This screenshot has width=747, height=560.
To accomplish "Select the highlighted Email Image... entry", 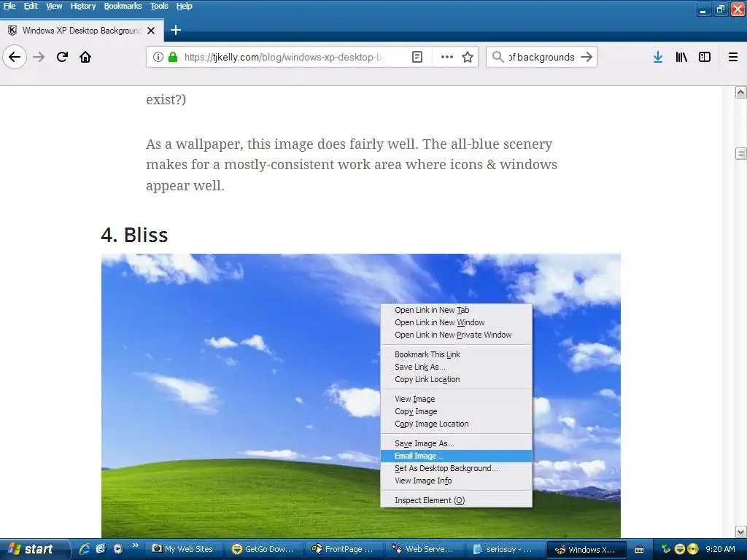I will pos(457,456).
